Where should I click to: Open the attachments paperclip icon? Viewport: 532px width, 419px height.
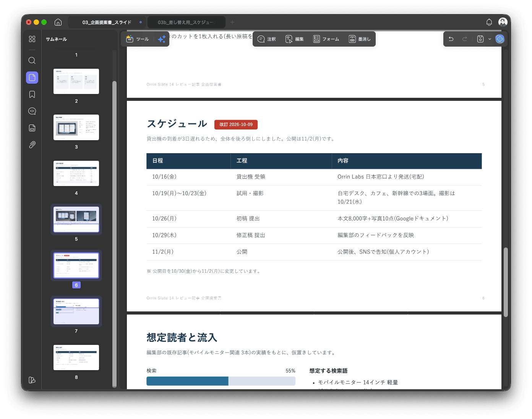coord(32,145)
